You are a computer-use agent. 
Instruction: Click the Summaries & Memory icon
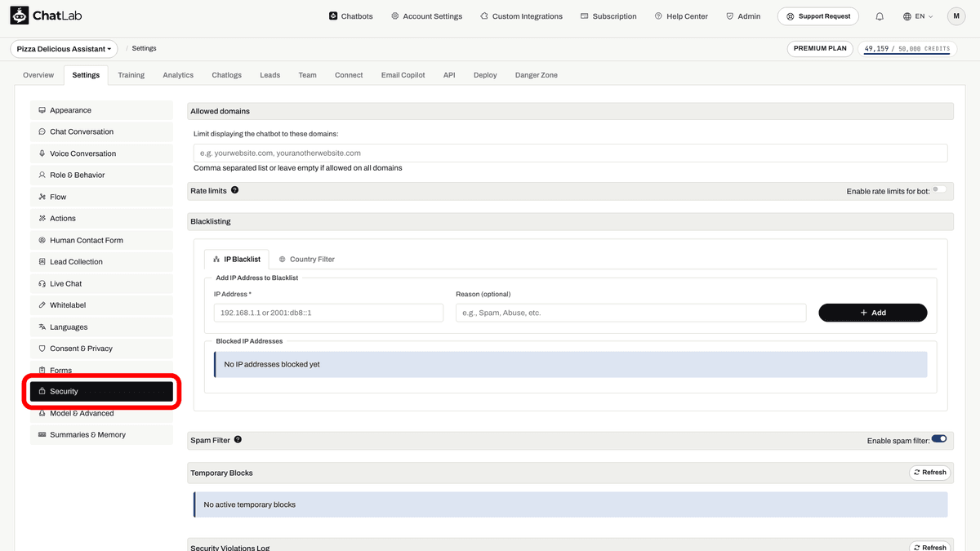[x=42, y=435]
